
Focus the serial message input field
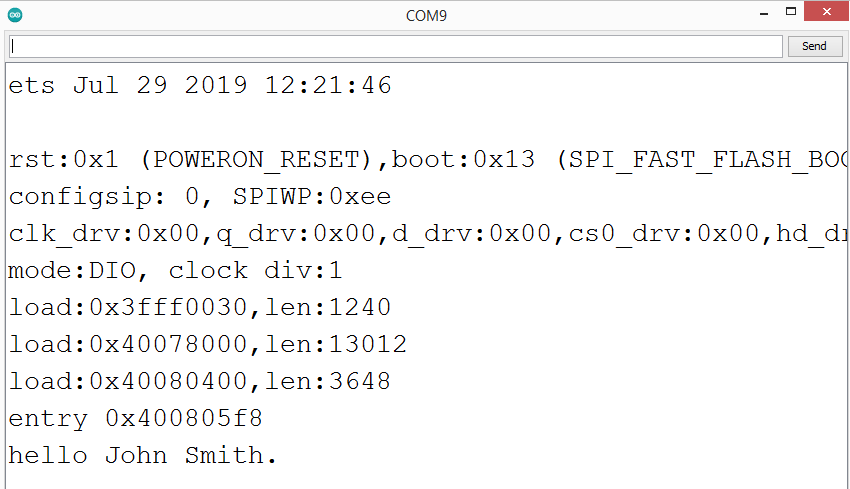(x=395, y=46)
